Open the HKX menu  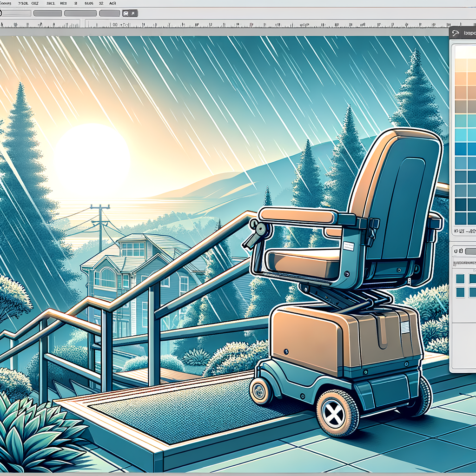pos(63,3)
